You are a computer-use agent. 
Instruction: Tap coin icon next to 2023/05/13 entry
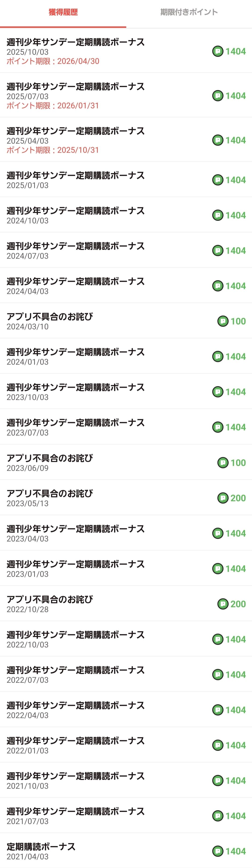[223, 498]
